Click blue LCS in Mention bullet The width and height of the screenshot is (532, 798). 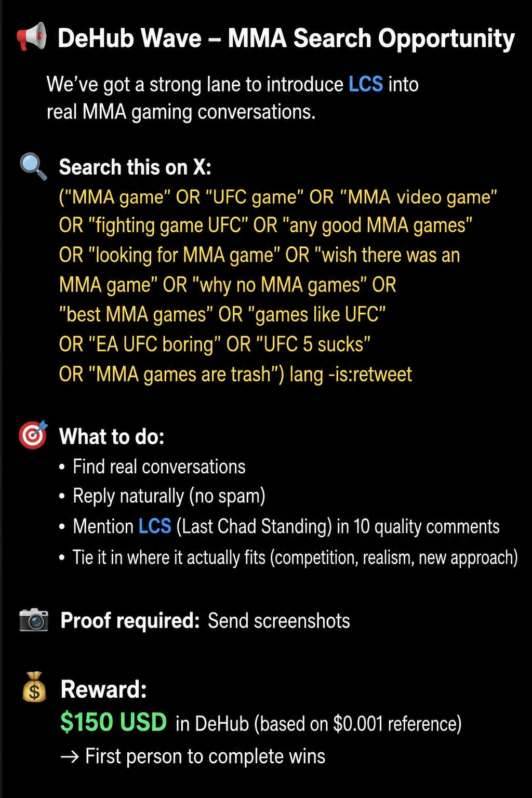[155, 526]
